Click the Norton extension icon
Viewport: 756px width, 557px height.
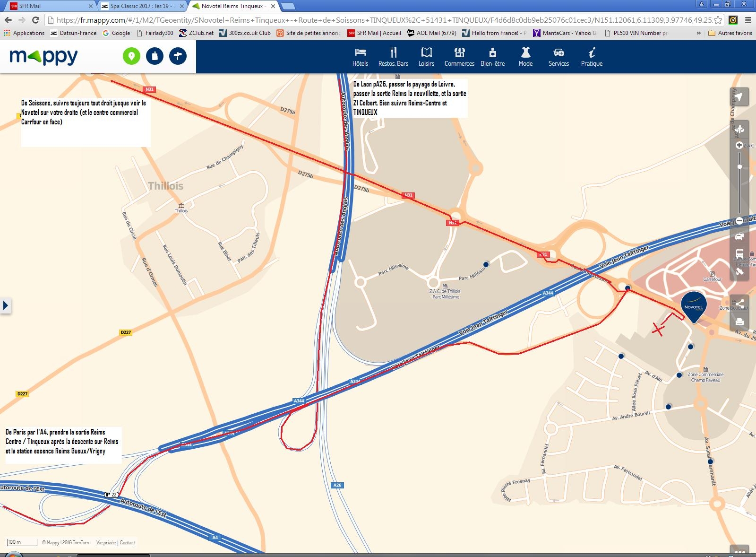pos(733,20)
